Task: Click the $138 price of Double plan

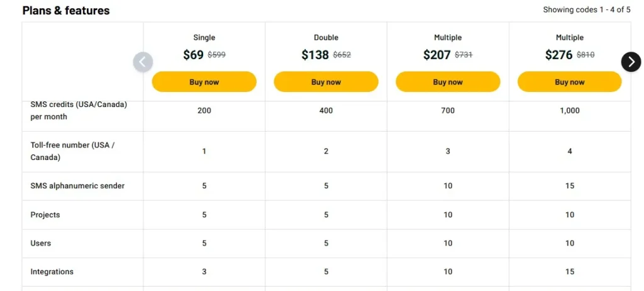Action: [x=315, y=55]
